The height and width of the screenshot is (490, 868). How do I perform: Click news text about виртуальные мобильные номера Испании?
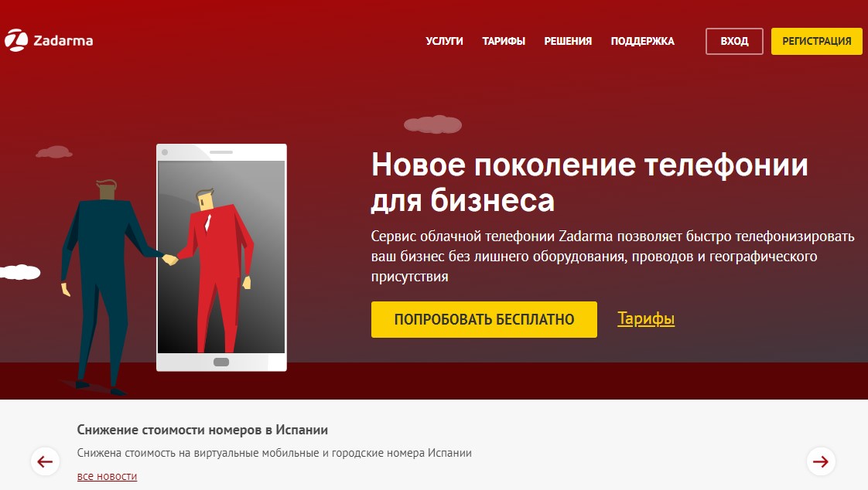coord(274,453)
